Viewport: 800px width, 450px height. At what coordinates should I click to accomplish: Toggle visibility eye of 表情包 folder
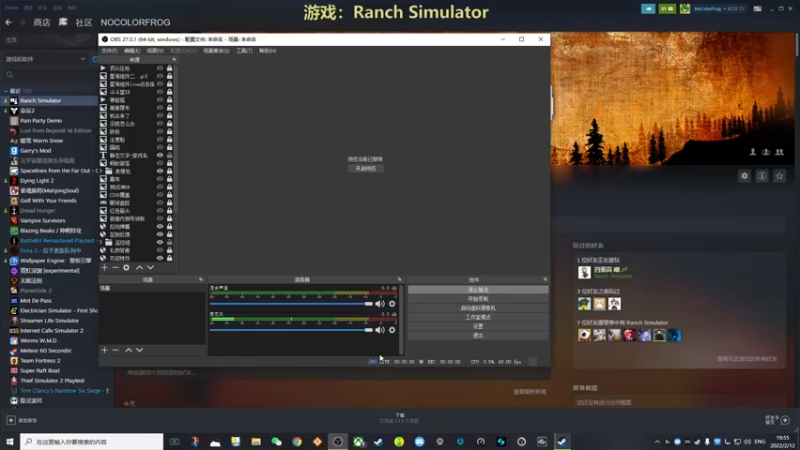click(x=160, y=171)
